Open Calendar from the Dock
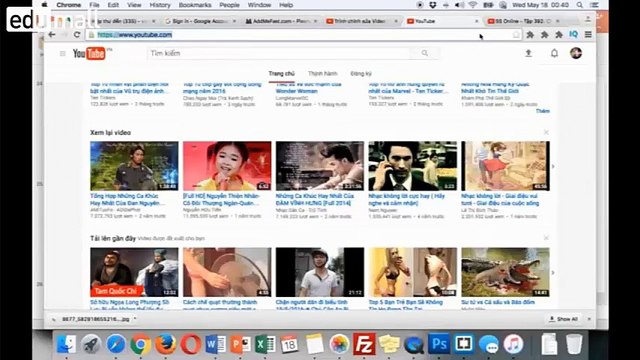Viewport: 640px width, 360px height. click(x=290, y=344)
